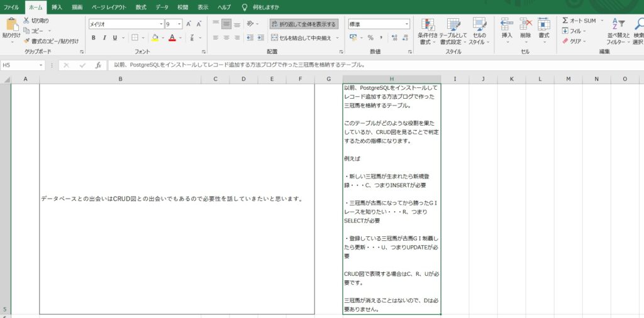Select column H header

[x=392, y=79]
